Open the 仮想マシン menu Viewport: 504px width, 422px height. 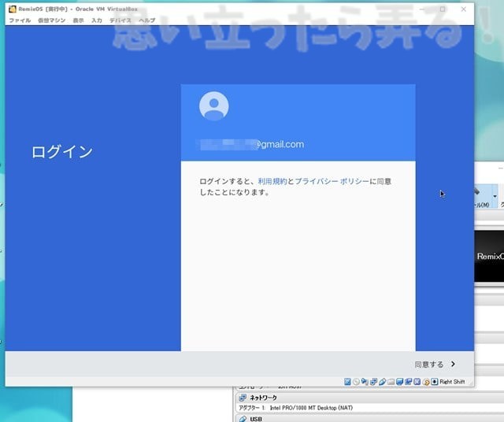pos(51,20)
